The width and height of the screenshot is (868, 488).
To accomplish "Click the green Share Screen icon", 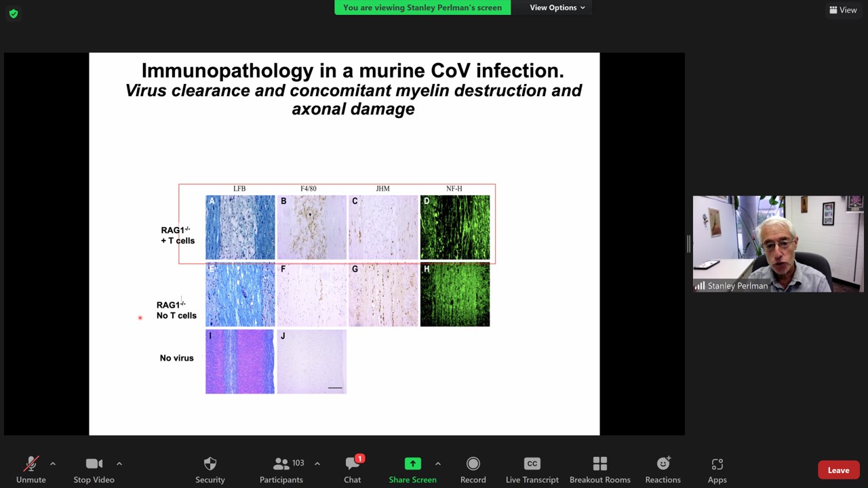I will (412, 464).
